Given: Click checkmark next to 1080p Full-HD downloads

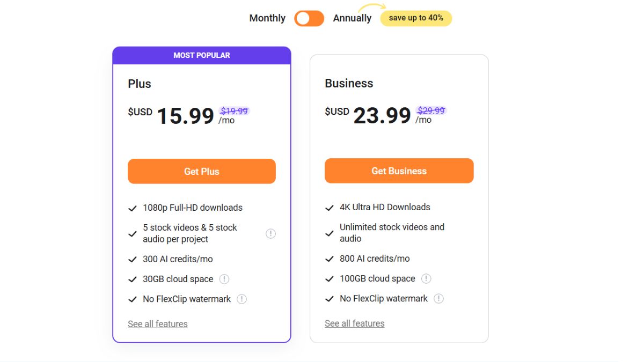Looking at the screenshot, I should pos(132,208).
